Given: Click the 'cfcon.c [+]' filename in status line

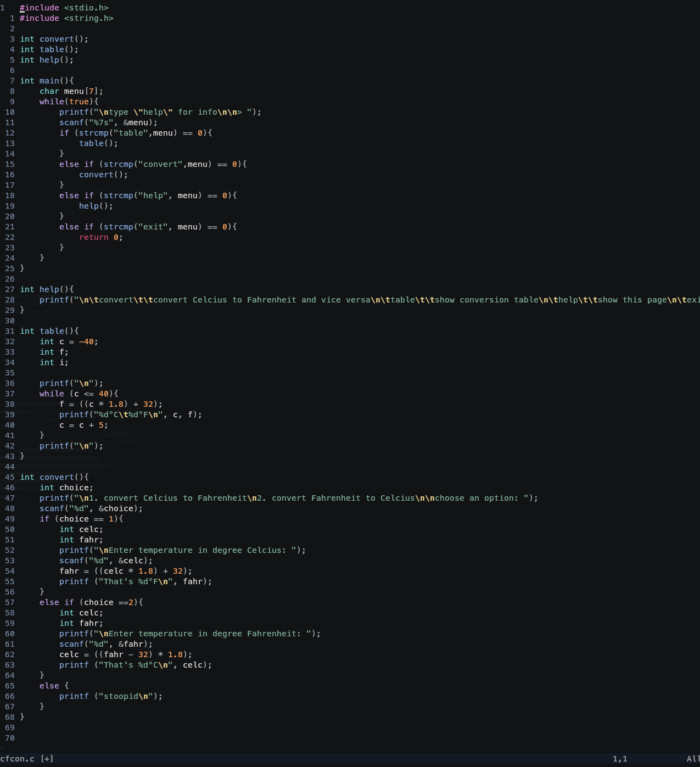Looking at the screenshot, I should pyautogui.click(x=27, y=759).
